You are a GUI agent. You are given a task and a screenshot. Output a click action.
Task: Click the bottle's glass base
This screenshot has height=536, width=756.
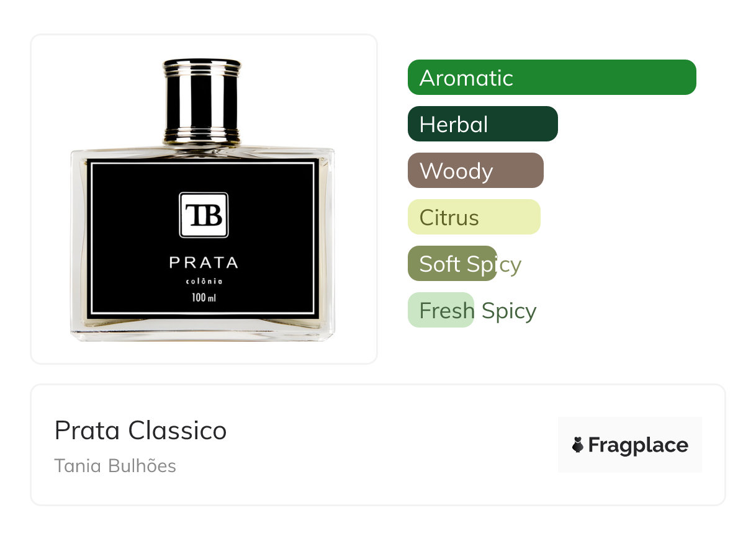[202, 330]
